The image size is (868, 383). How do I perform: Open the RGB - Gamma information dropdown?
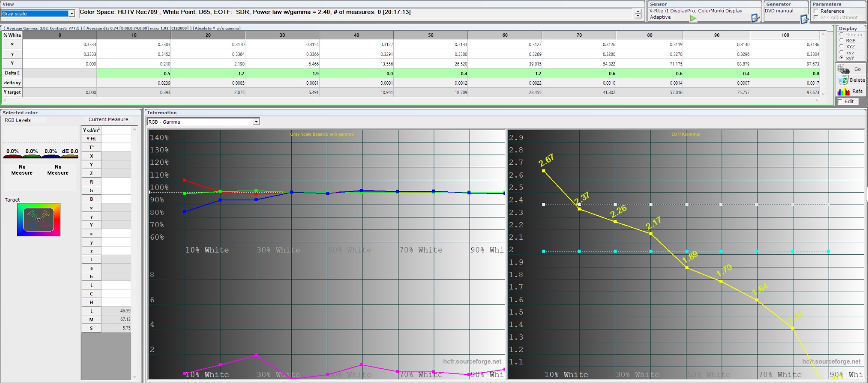click(256, 122)
